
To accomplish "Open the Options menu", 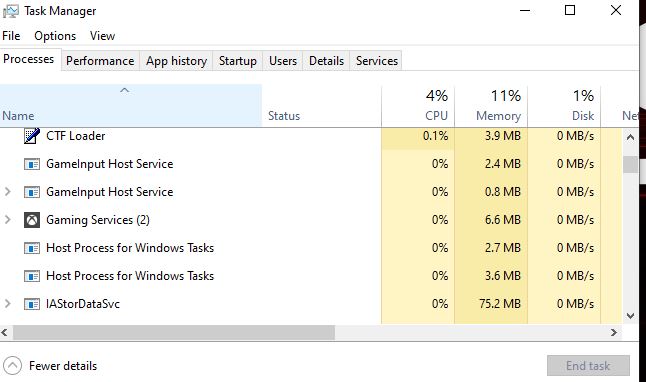I will coord(55,36).
